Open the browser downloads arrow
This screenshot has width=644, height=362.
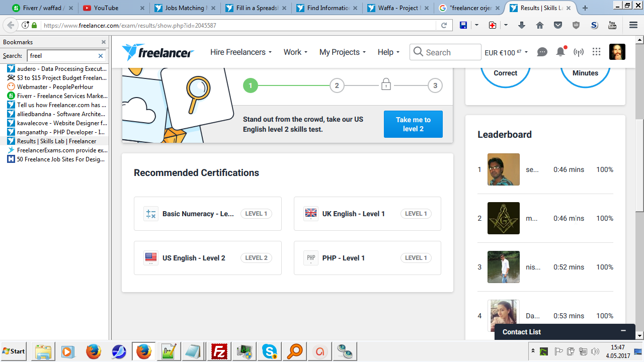point(522,26)
